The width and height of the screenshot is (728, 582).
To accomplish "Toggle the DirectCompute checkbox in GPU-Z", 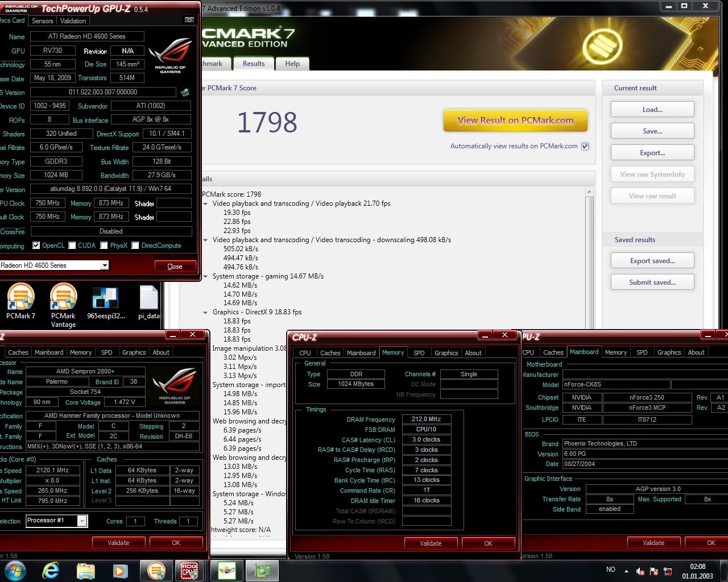I will click(x=135, y=246).
